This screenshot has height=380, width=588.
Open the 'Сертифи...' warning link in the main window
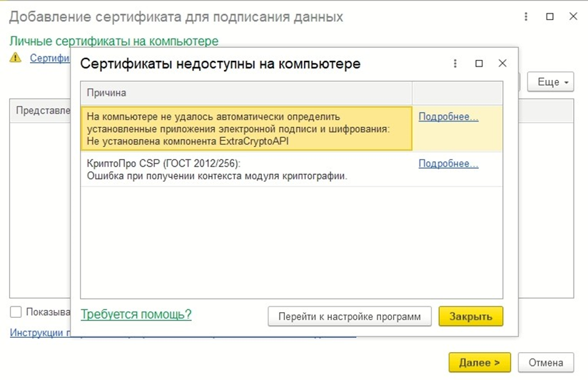pyautogui.click(x=49, y=58)
